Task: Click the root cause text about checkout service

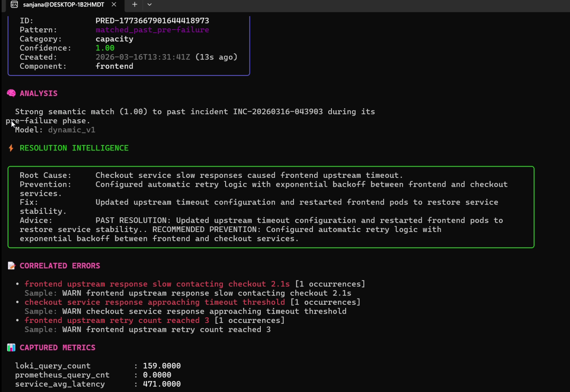Action: click(249, 175)
